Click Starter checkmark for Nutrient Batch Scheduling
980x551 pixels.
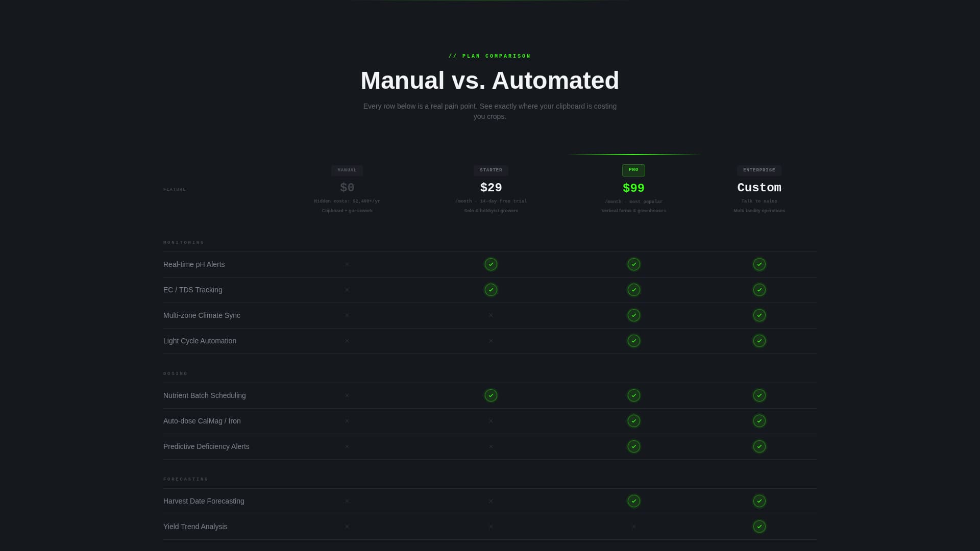491,395
